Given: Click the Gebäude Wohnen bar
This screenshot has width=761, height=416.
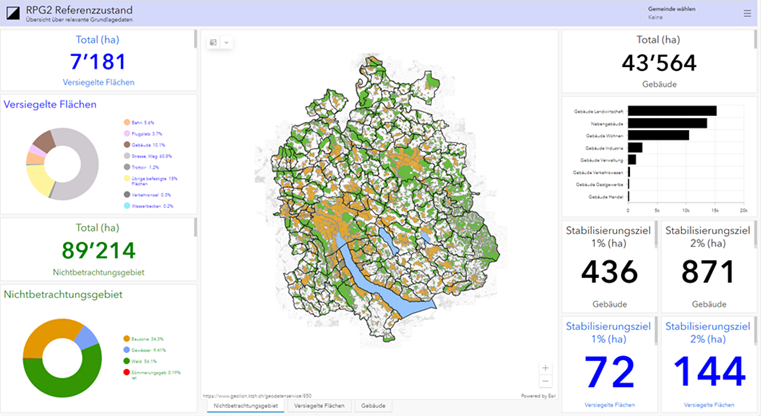Looking at the screenshot, I should tap(659, 135).
